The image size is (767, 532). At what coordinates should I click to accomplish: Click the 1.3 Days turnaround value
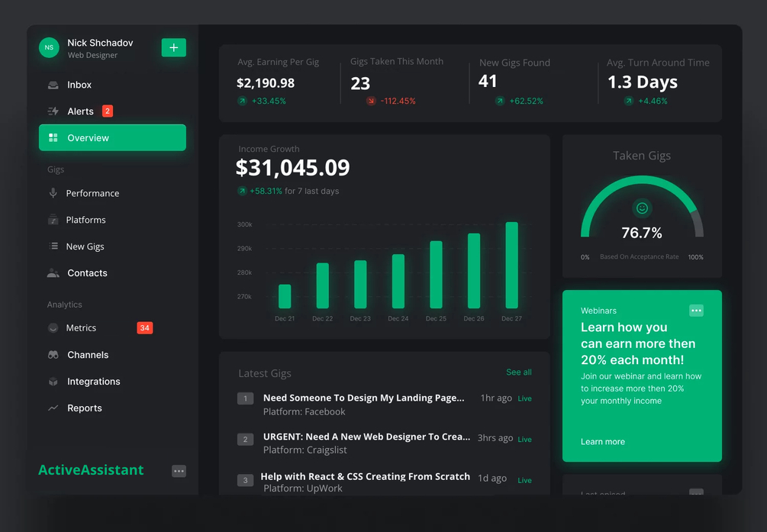click(643, 82)
